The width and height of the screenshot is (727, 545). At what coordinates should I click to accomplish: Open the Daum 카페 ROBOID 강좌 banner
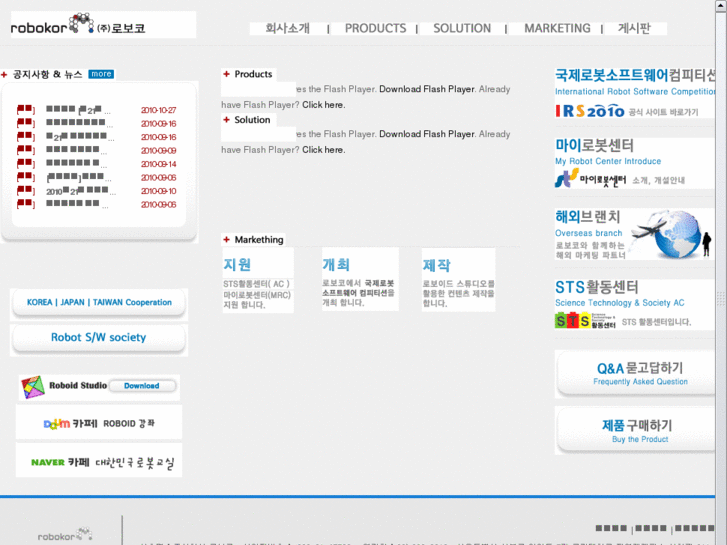pos(99,423)
